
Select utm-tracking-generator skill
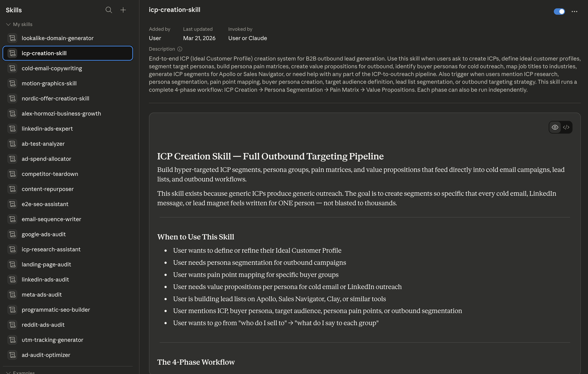[x=68, y=340]
